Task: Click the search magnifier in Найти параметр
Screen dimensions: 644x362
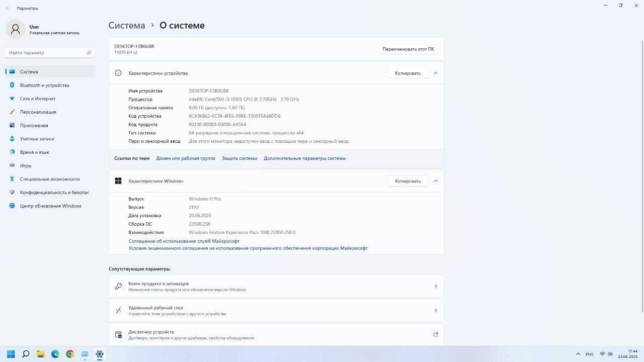Action: pyautogui.click(x=89, y=52)
